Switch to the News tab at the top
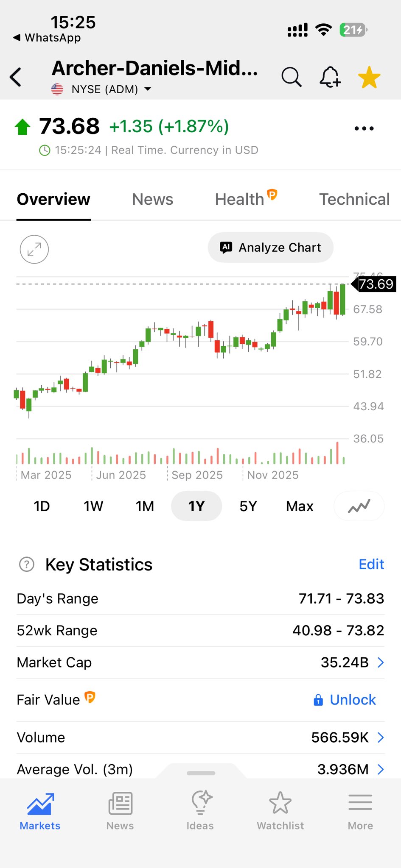The width and height of the screenshot is (401, 868). coord(152,199)
